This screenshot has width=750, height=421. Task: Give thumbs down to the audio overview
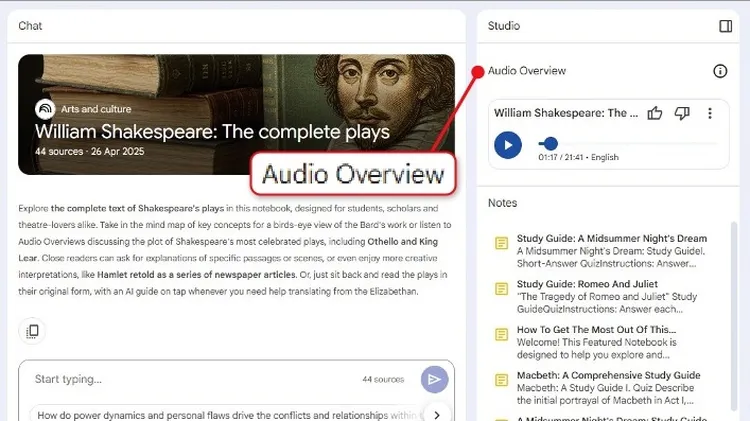point(682,113)
